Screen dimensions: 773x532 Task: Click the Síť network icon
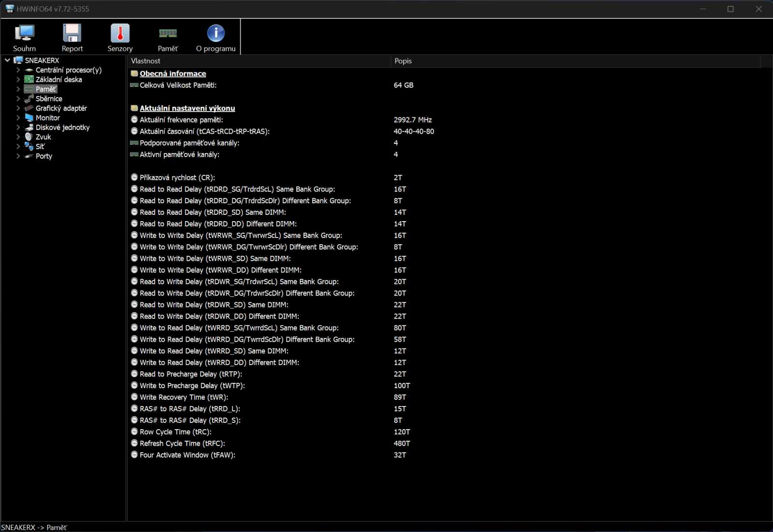pyautogui.click(x=29, y=146)
